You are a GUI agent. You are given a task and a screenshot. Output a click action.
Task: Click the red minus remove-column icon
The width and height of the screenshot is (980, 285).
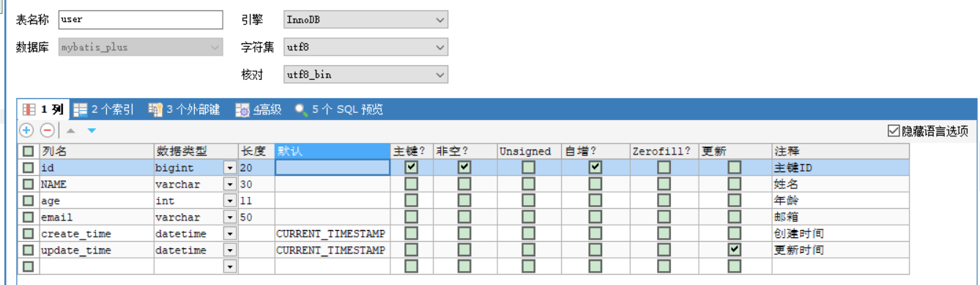coord(47,130)
